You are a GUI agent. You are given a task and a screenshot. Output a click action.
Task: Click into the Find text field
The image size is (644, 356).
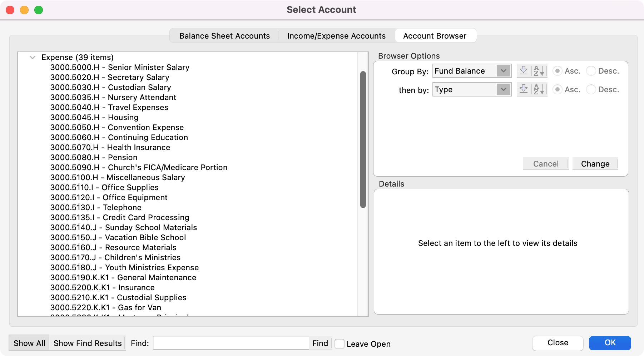click(x=231, y=343)
